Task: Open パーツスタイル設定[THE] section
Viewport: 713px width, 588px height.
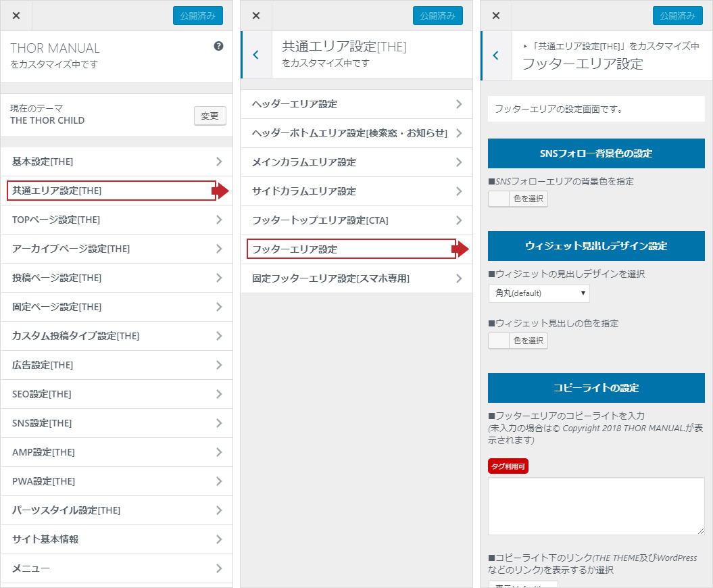Action: (116, 510)
